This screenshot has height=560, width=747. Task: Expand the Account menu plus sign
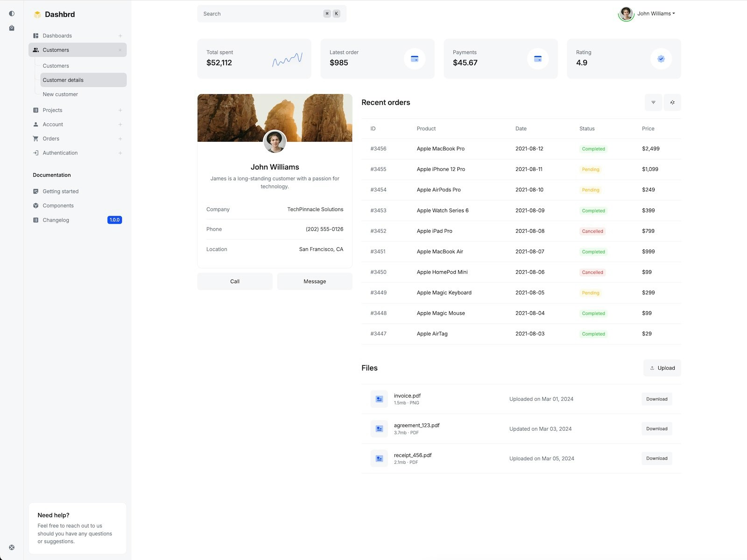pyautogui.click(x=120, y=125)
